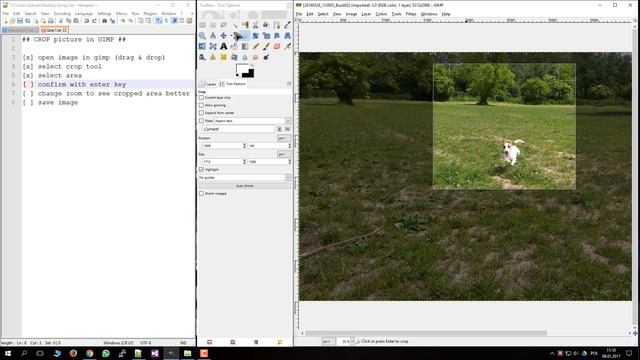
Task: Select the Text tool (letter A)
Action: click(x=224, y=47)
